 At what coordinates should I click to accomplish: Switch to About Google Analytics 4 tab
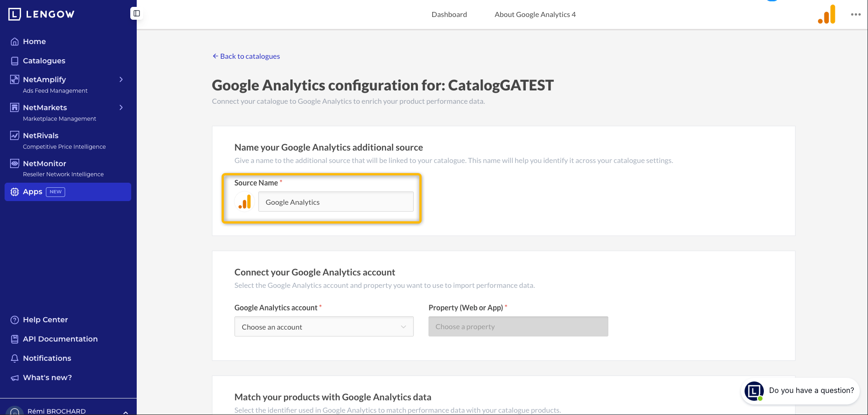click(535, 14)
